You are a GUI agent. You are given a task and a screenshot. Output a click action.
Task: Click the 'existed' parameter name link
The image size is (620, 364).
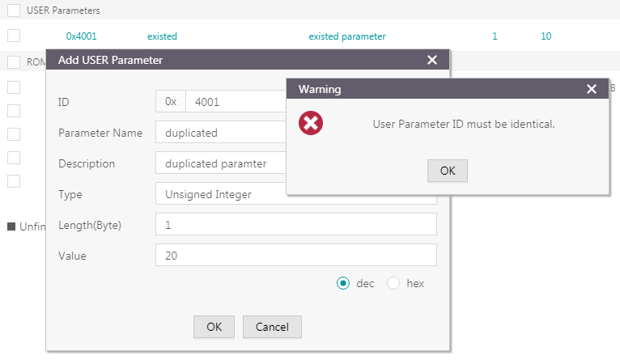click(162, 36)
